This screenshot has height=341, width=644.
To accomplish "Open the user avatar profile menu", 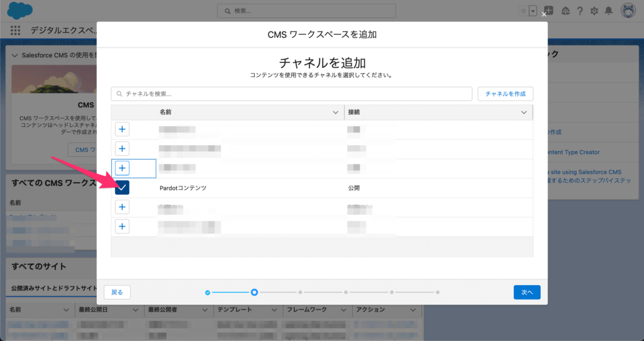I will 628,11.
